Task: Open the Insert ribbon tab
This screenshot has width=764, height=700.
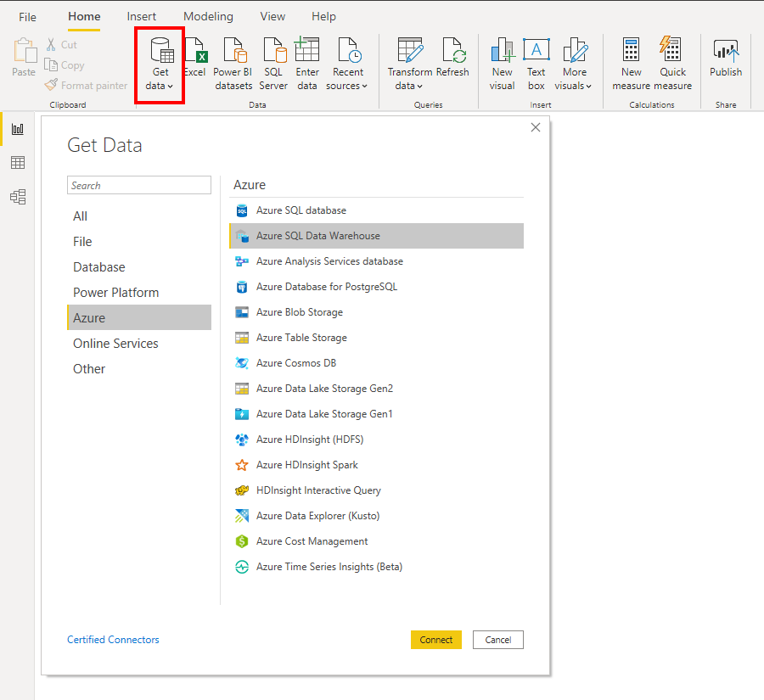Action: point(141,17)
